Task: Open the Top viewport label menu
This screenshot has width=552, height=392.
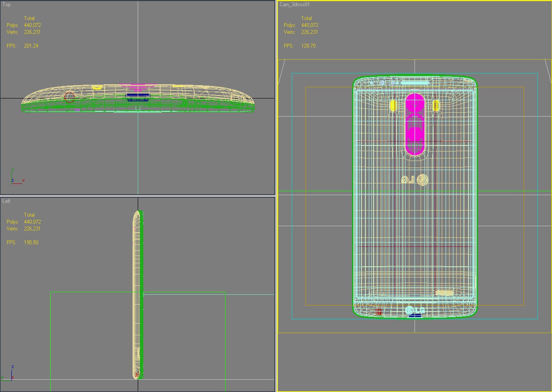Action: coord(7,4)
